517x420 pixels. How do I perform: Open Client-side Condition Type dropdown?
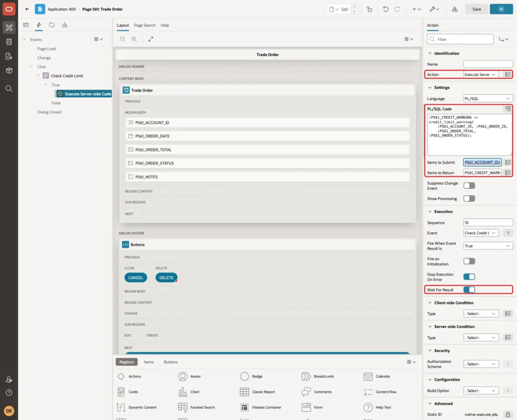pos(481,314)
